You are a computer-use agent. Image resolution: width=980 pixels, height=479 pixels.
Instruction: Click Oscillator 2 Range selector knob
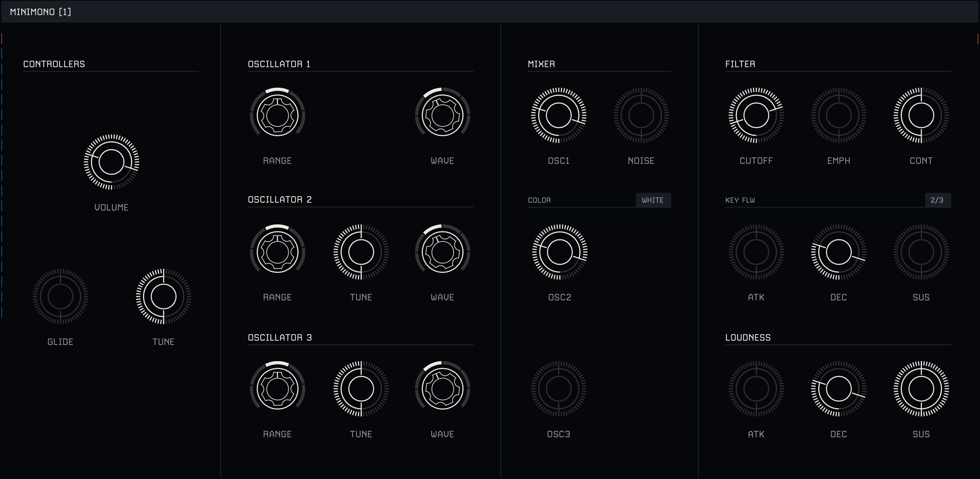pyautogui.click(x=277, y=252)
